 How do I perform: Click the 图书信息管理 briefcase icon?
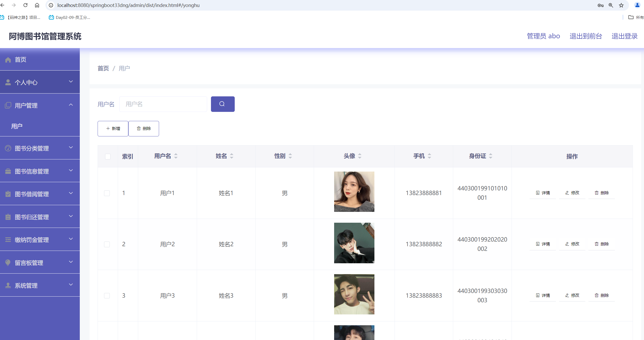click(8, 171)
